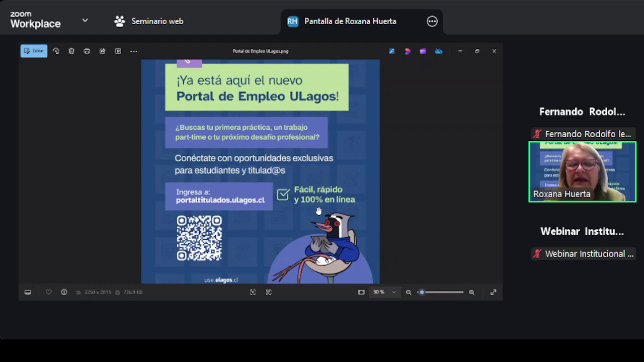This screenshot has height=362, width=644.
Task: Click the zoom slider handle
Action: (x=422, y=292)
